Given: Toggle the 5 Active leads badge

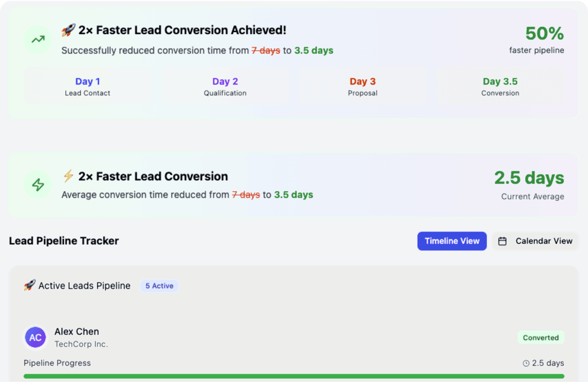Looking at the screenshot, I should [x=159, y=286].
